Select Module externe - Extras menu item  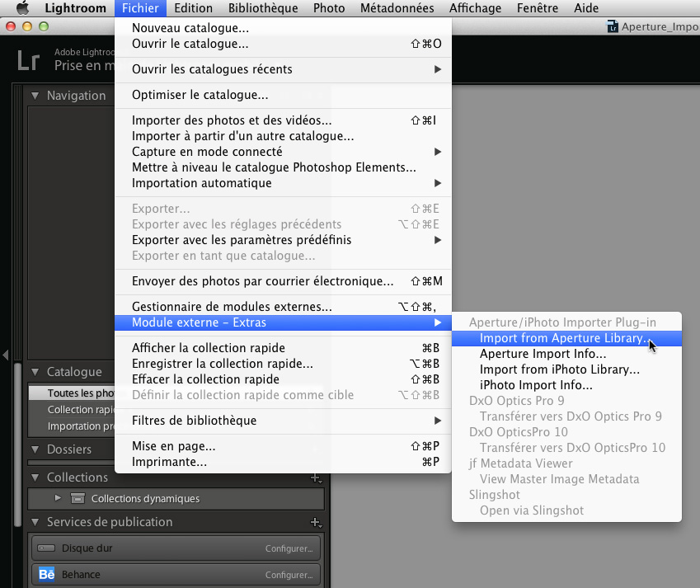[x=283, y=322]
